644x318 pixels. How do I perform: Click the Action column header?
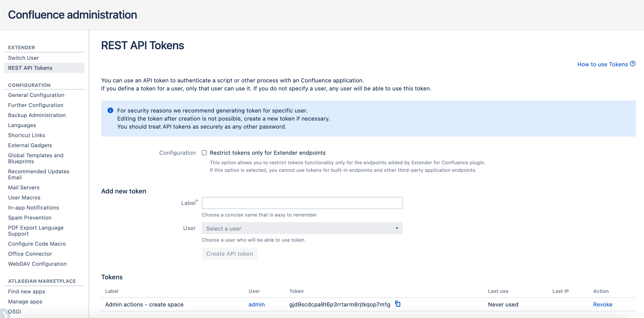601,291
